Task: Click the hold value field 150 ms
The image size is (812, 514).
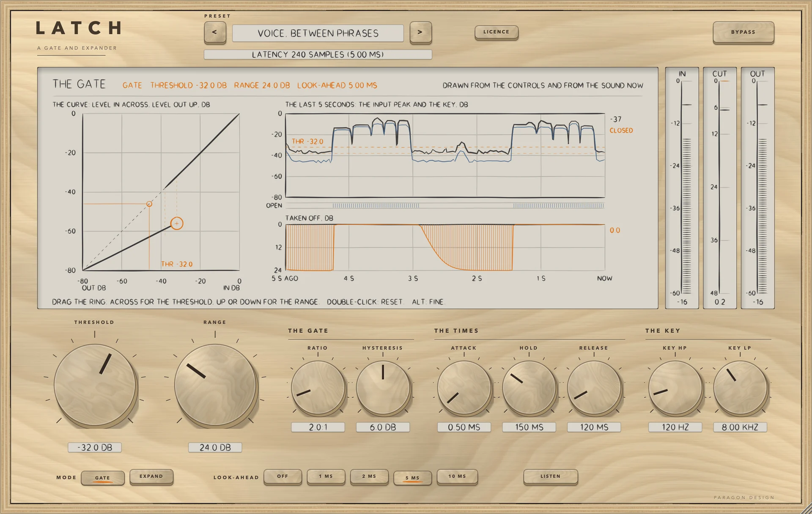Action: click(x=529, y=427)
